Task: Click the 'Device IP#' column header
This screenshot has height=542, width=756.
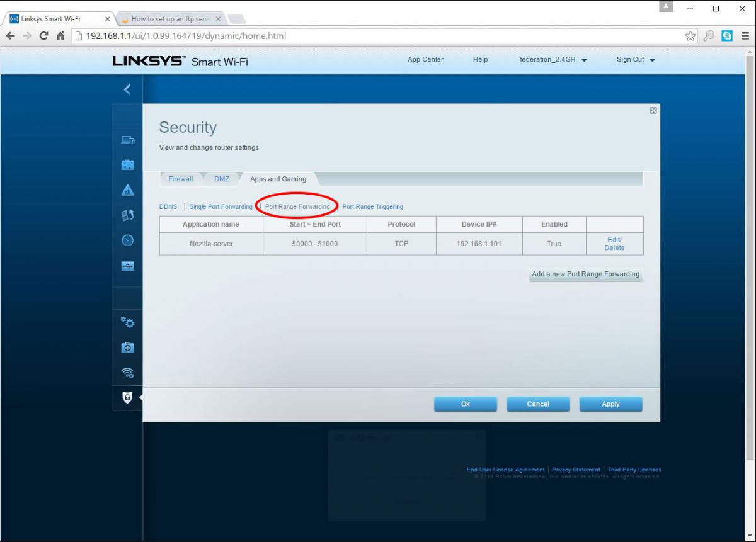Action: (x=479, y=224)
